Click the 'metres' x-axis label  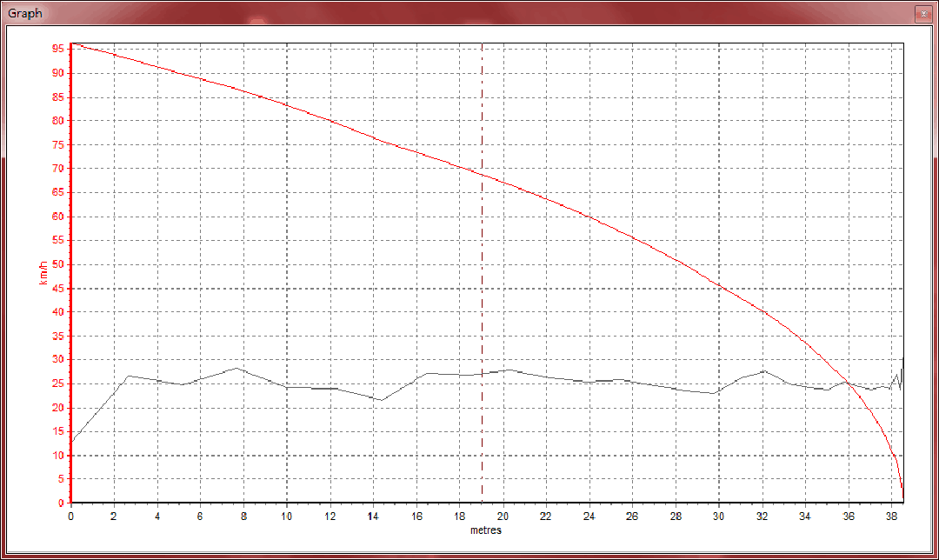486,530
